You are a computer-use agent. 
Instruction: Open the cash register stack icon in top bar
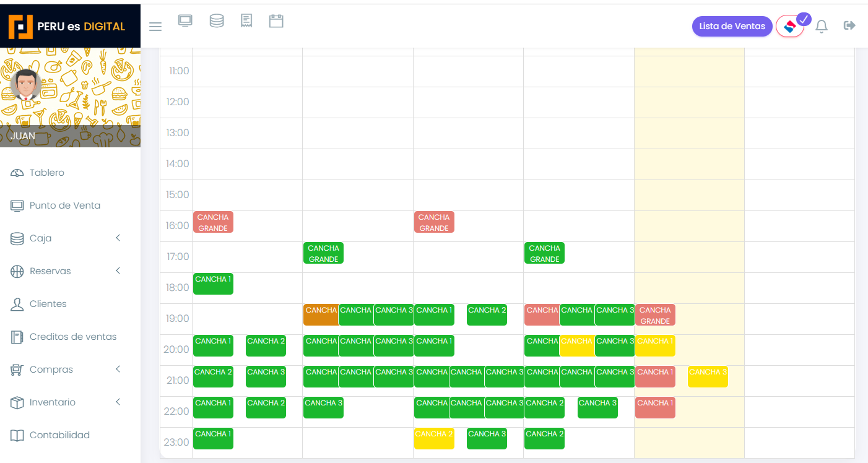[217, 21]
